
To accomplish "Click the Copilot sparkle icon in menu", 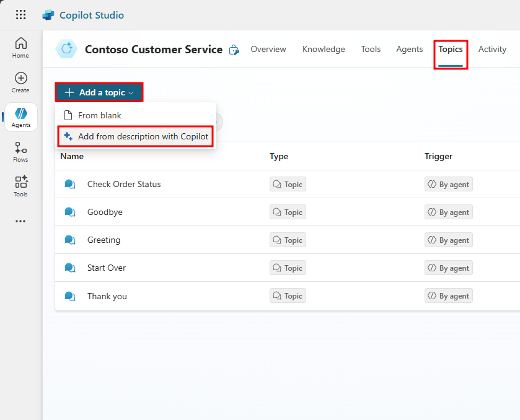I will [x=68, y=136].
